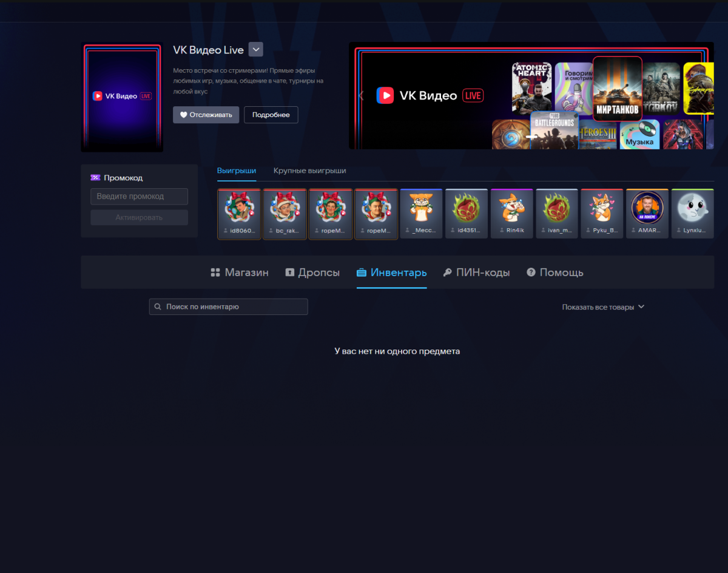Screen dimensions: 728x573
Task: Click the Инвентарь briefcase icon
Action: click(362, 273)
